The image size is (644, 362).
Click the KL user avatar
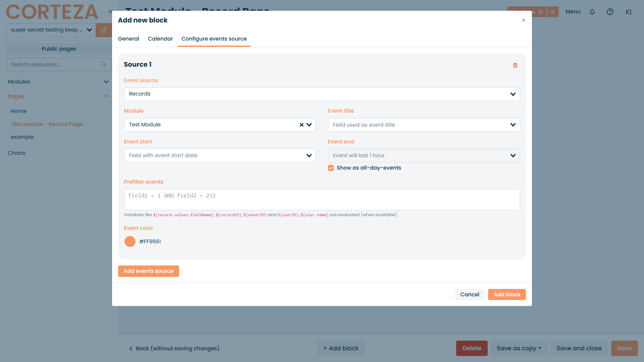629,12
